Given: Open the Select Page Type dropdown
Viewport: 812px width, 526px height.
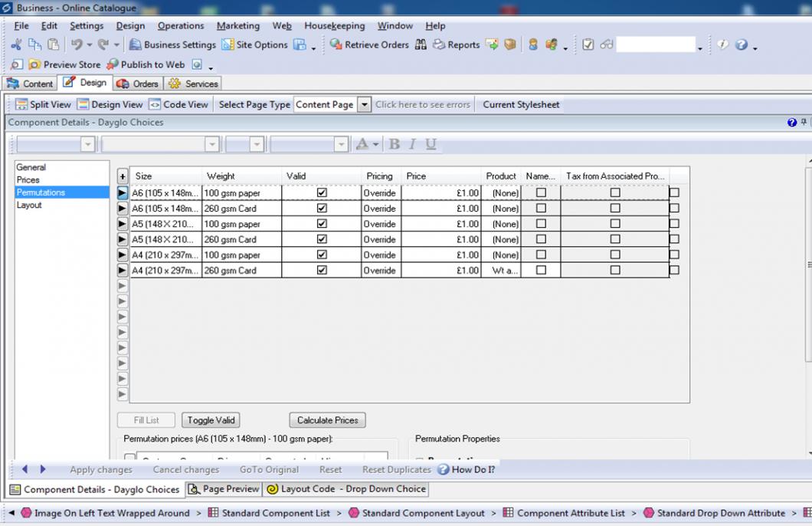Looking at the screenshot, I should coord(365,105).
